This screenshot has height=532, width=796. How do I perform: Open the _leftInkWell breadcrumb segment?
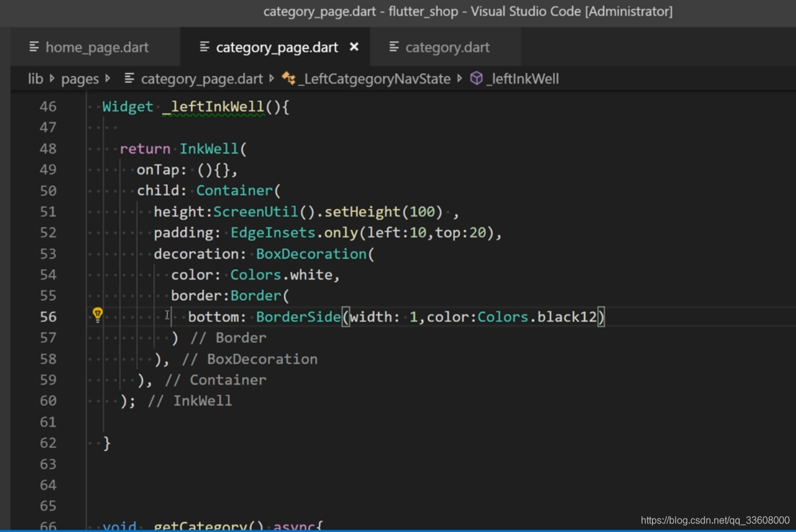click(x=523, y=79)
